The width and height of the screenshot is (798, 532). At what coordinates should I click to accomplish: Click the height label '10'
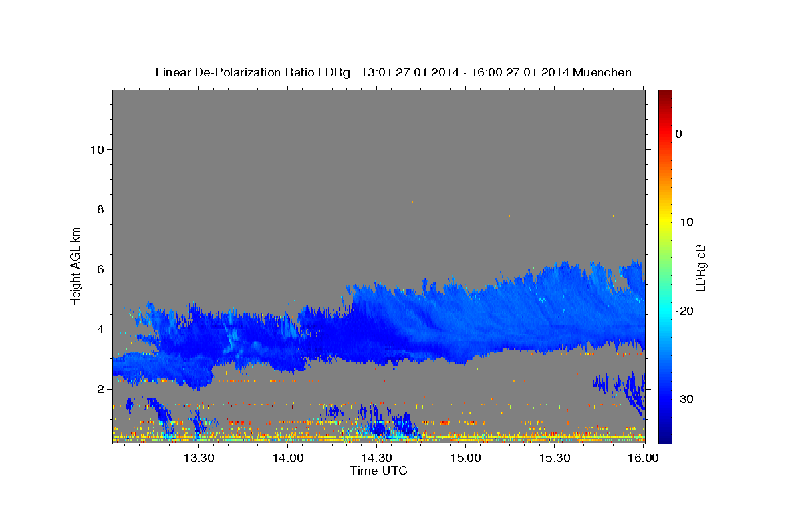click(x=96, y=149)
